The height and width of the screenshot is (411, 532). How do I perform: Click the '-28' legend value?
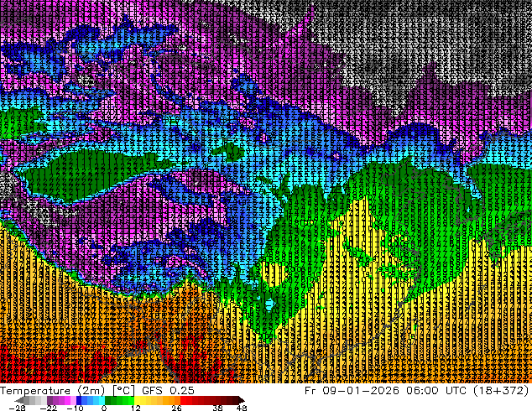(17, 408)
